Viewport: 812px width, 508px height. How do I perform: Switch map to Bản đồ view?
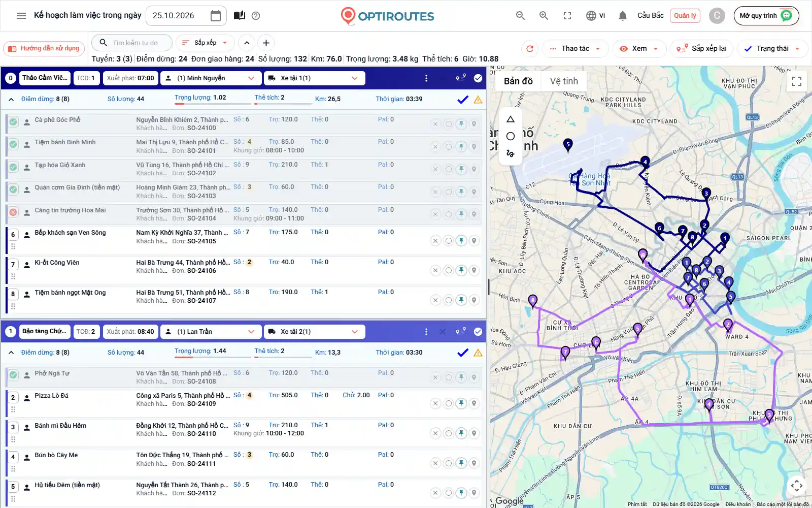click(x=518, y=81)
